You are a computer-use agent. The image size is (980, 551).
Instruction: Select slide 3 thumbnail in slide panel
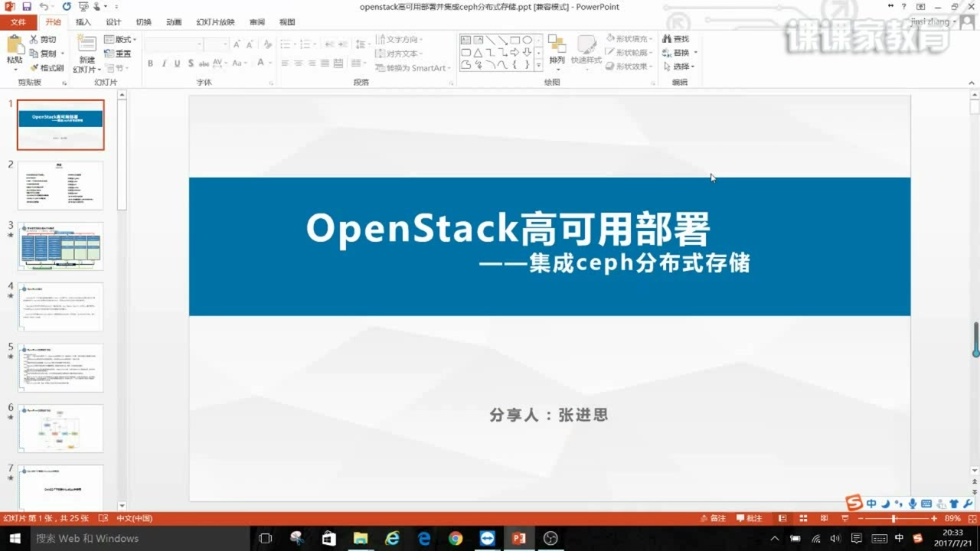60,246
